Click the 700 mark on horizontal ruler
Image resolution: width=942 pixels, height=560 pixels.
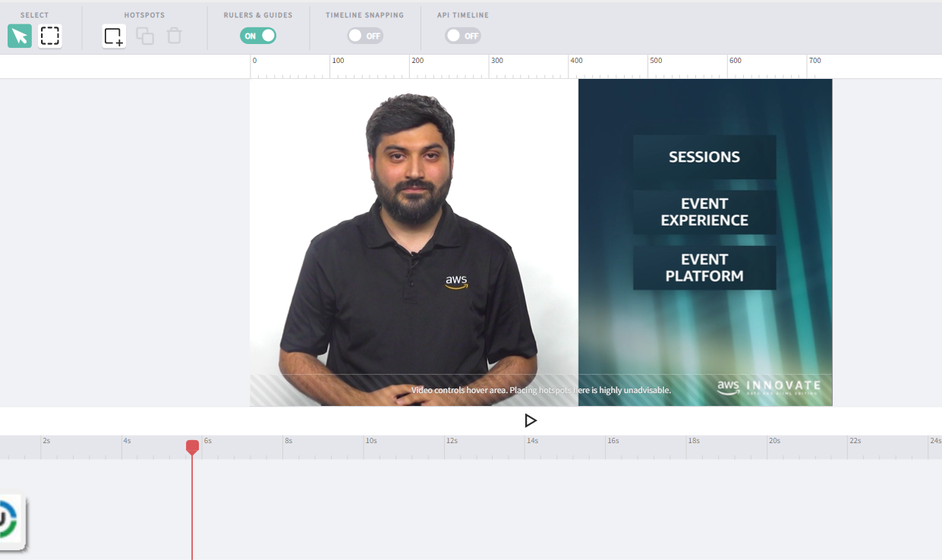pos(814,61)
